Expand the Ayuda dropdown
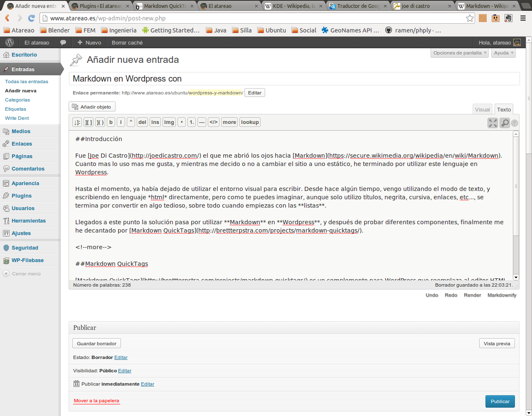532x416 pixels. coord(504,53)
